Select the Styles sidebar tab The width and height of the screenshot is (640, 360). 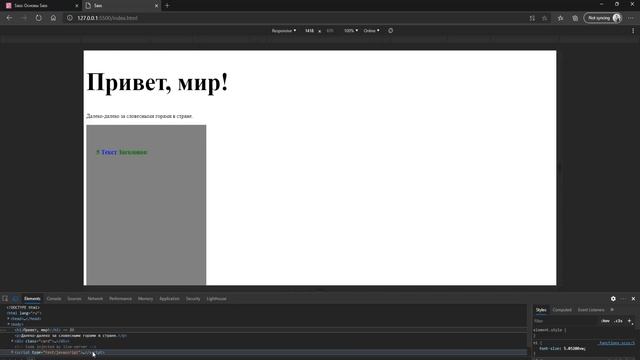point(541,310)
